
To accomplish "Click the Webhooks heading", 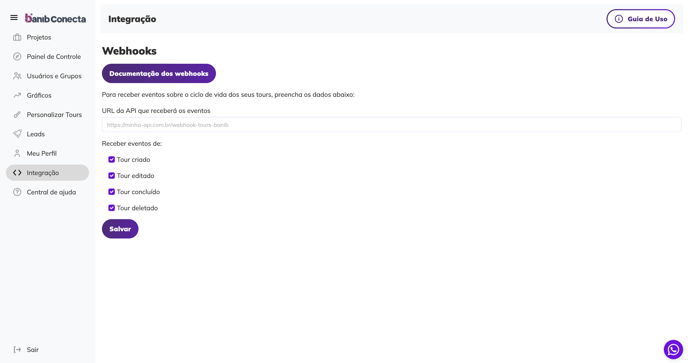I will tap(129, 51).
